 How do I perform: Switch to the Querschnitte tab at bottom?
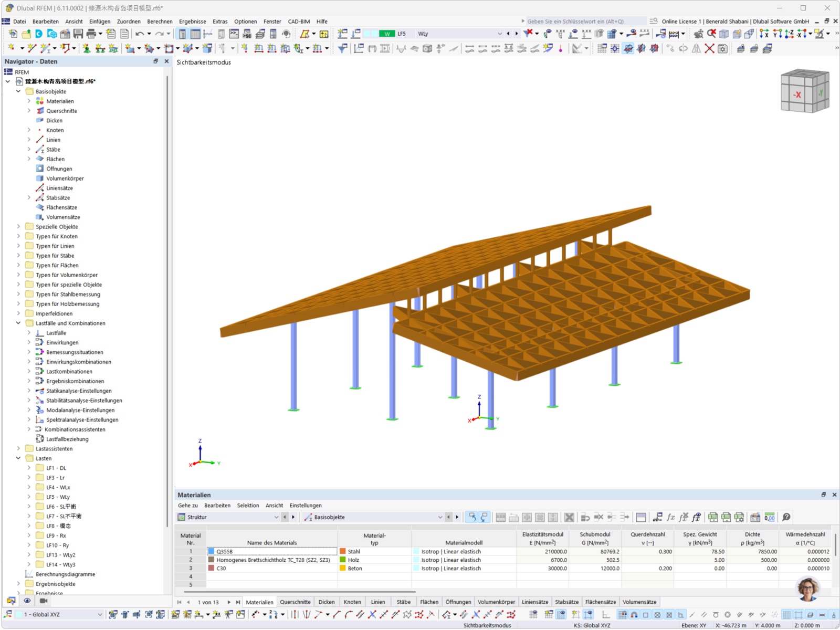coord(295,602)
